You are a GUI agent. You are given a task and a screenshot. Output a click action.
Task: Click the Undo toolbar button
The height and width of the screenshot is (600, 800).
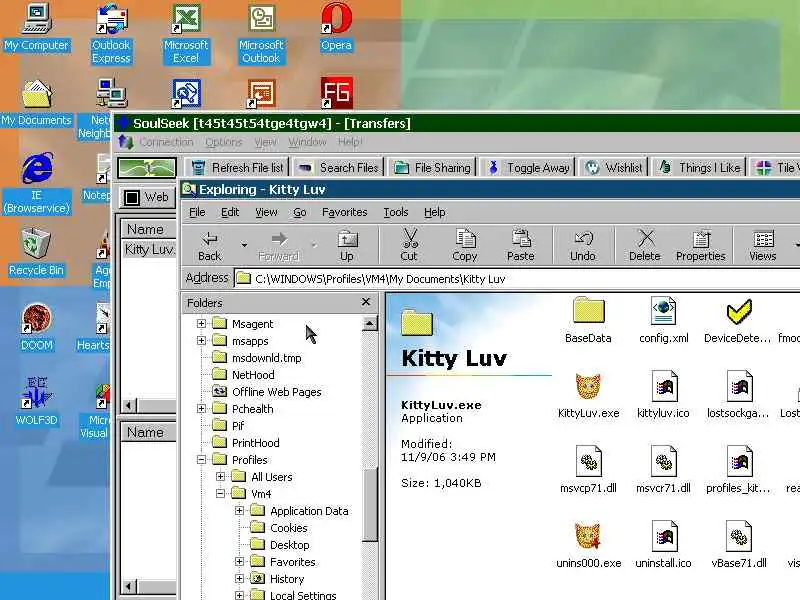pos(583,246)
